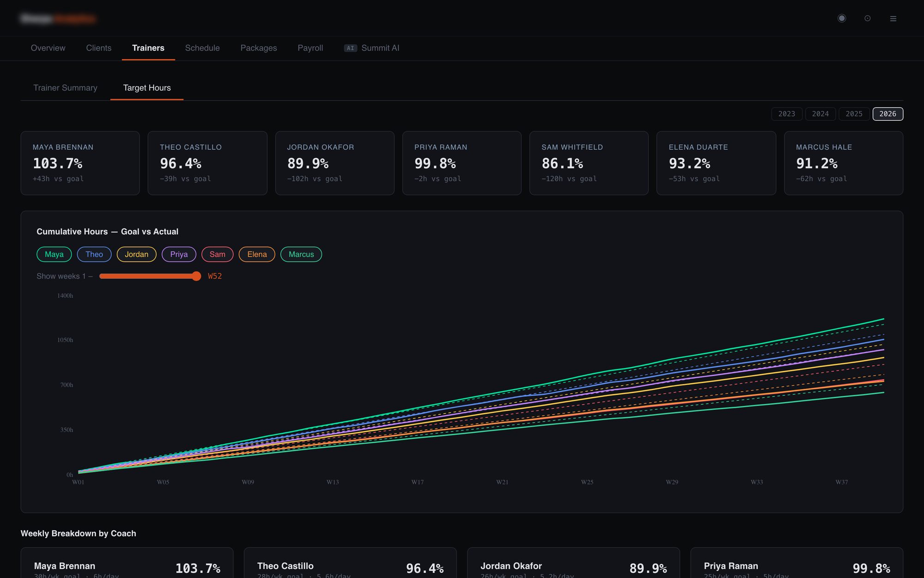924x578 pixels.
Task: Open the Payroll navigation tab
Action: click(x=310, y=48)
